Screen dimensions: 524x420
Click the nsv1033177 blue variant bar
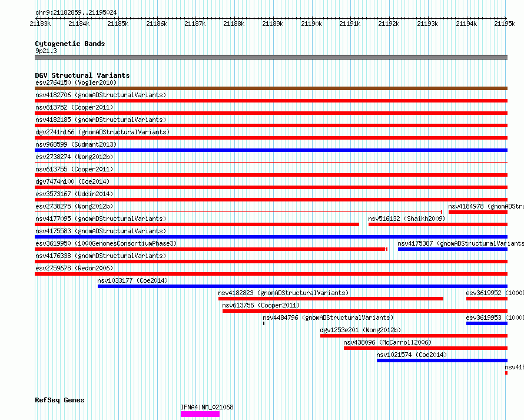pos(303,286)
